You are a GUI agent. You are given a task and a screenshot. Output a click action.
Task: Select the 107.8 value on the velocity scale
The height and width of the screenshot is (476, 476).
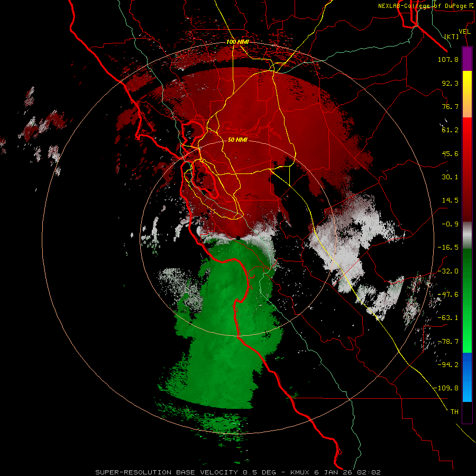pyautogui.click(x=448, y=59)
